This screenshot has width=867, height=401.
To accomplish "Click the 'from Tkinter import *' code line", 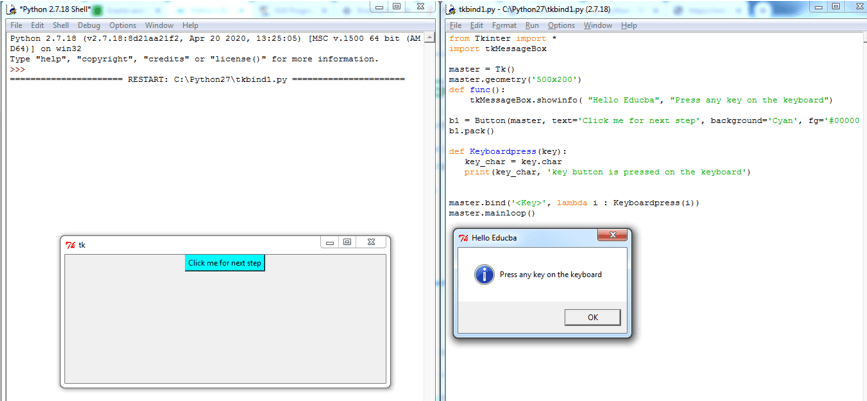I will 502,39.
